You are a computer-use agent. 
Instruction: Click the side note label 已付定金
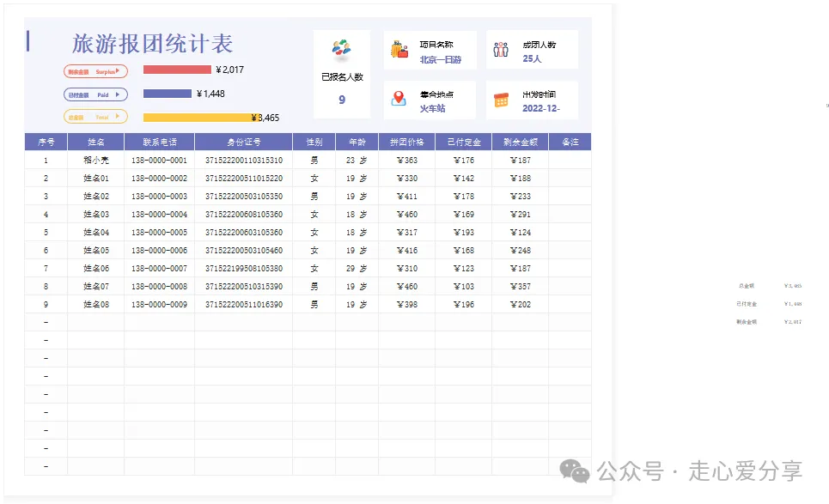[747, 304]
